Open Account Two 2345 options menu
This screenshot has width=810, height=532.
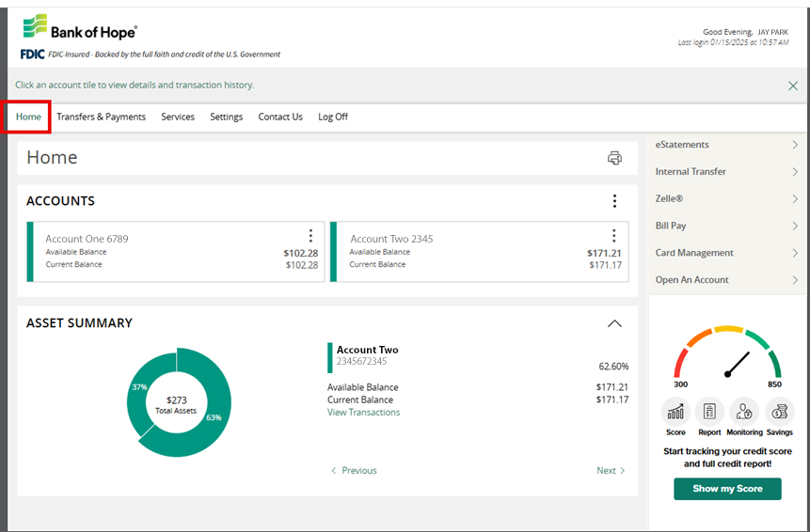pos(613,236)
